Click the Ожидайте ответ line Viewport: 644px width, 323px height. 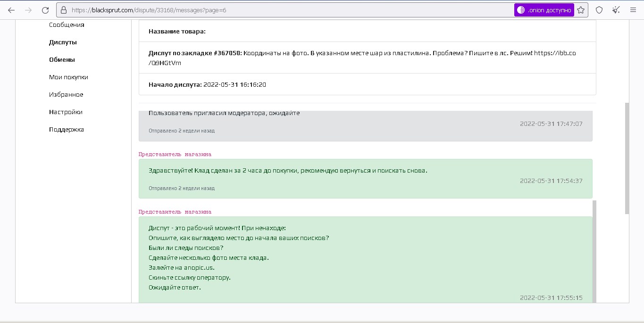click(175, 288)
